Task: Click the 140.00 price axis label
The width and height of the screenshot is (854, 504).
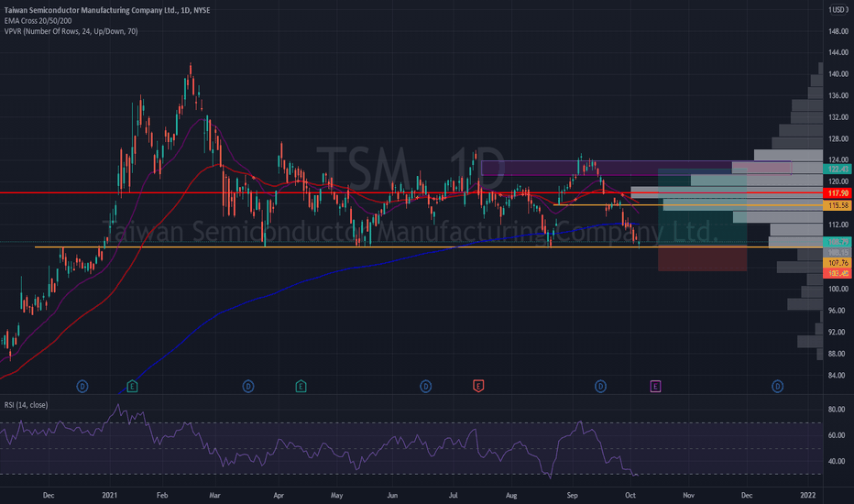Action: (838, 74)
